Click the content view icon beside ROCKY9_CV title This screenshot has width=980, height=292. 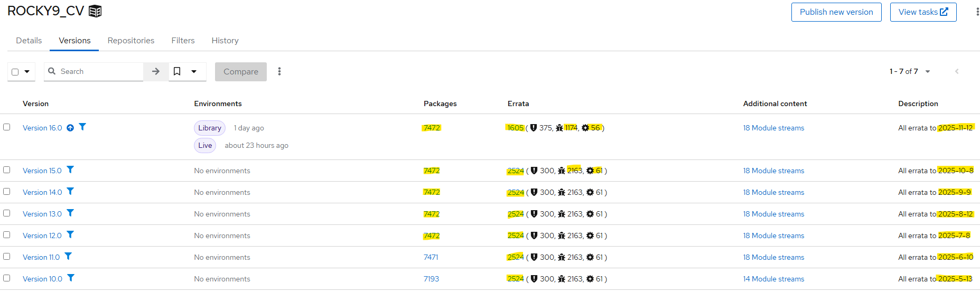(95, 11)
